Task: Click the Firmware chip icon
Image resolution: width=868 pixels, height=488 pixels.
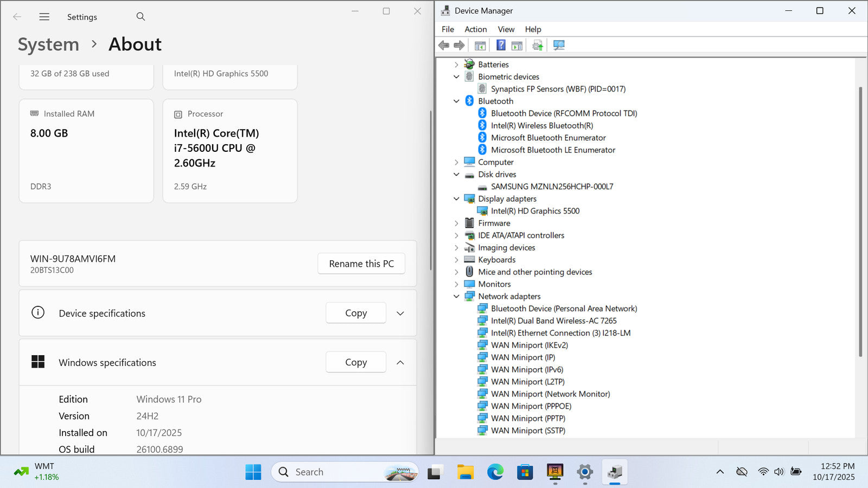Action: click(x=469, y=223)
